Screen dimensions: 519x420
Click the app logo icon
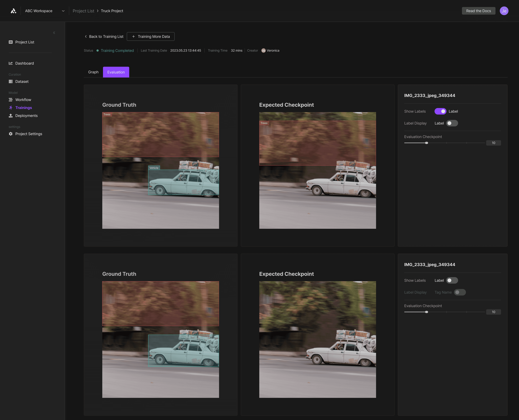tap(13, 11)
